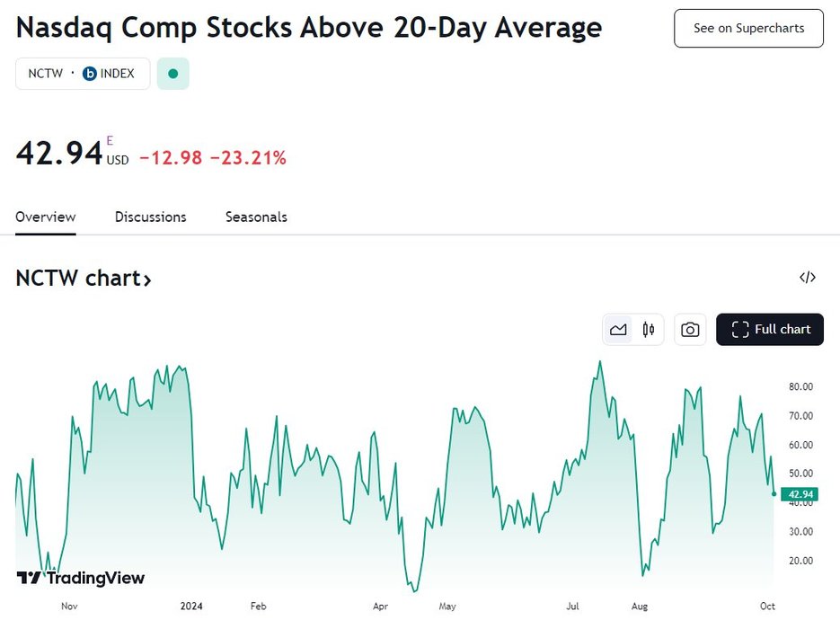This screenshot has height=629, width=840.
Task: Click the 80.00 label on price axis
Action: [800, 386]
